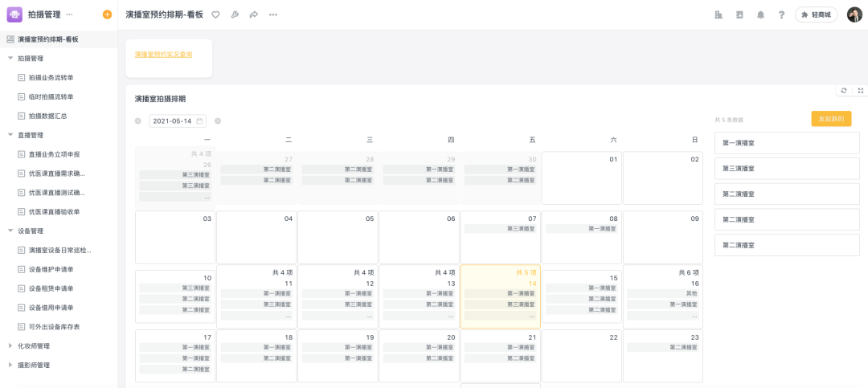The height and width of the screenshot is (388, 868).
Task: Collapse the 拍摄管理 group
Action: pyautogui.click(x=10, y=58)
